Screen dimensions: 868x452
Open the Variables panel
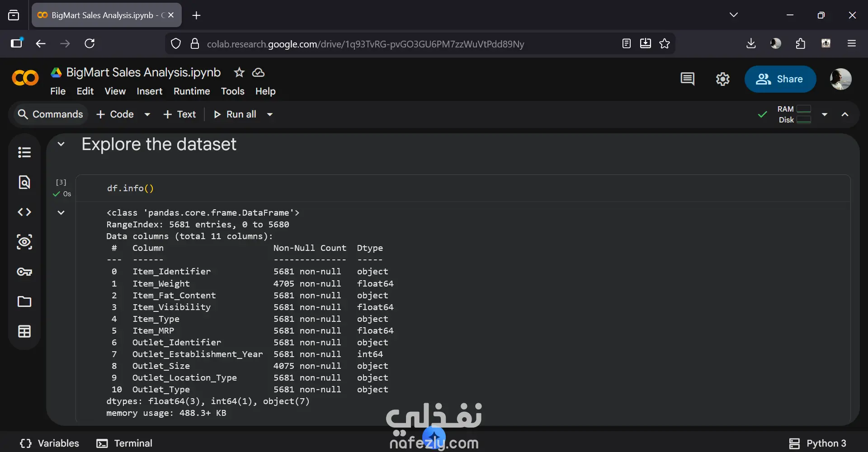[50, 443]
